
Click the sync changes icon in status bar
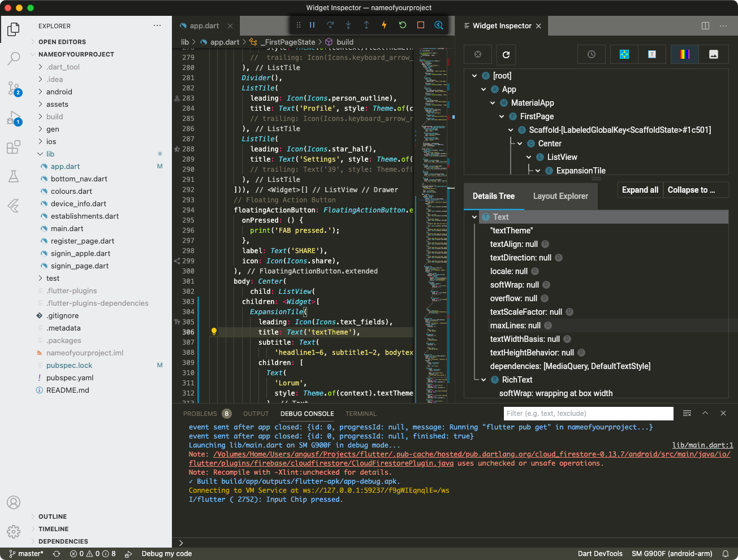click(57, 554)
